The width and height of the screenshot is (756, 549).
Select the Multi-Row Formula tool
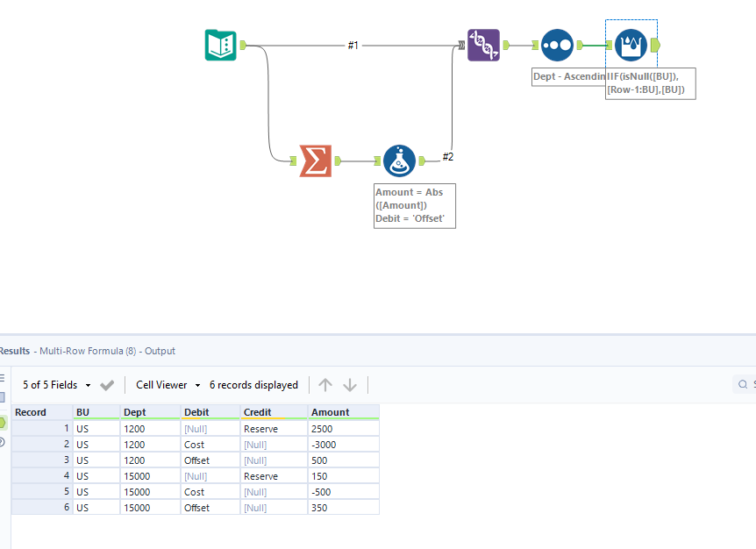pyautogui.click(x=631, y=44)
